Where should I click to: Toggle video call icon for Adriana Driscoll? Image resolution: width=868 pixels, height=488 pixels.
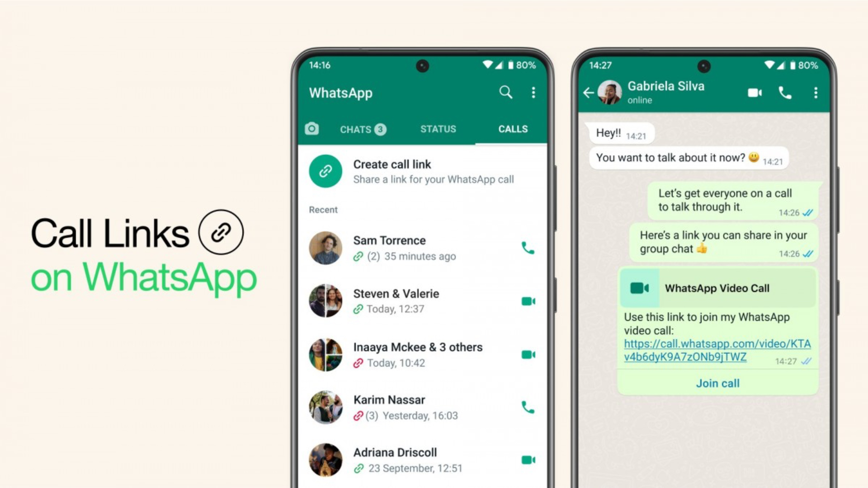527,460
